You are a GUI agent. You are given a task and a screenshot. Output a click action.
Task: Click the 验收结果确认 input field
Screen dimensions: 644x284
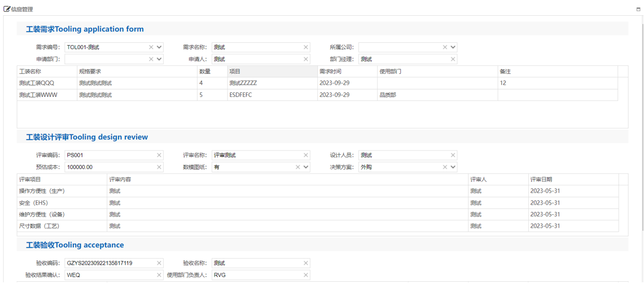tap(110, 275)
